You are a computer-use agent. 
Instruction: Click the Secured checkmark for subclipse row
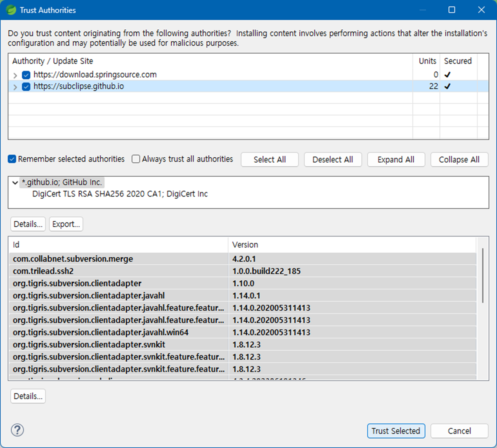447,87
